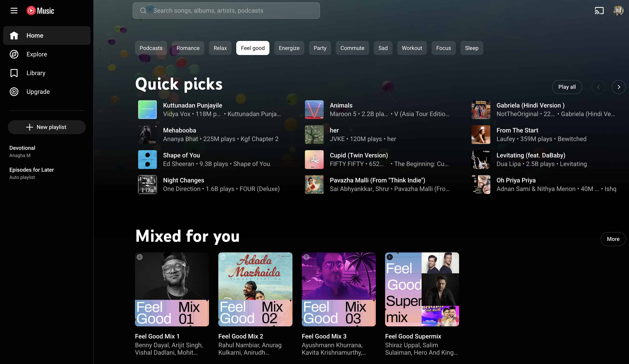Open Feel Good Mix 2 cover
The width and height of the screenshot is (629, 364).
pyautogui.click(x=255, y=289)
